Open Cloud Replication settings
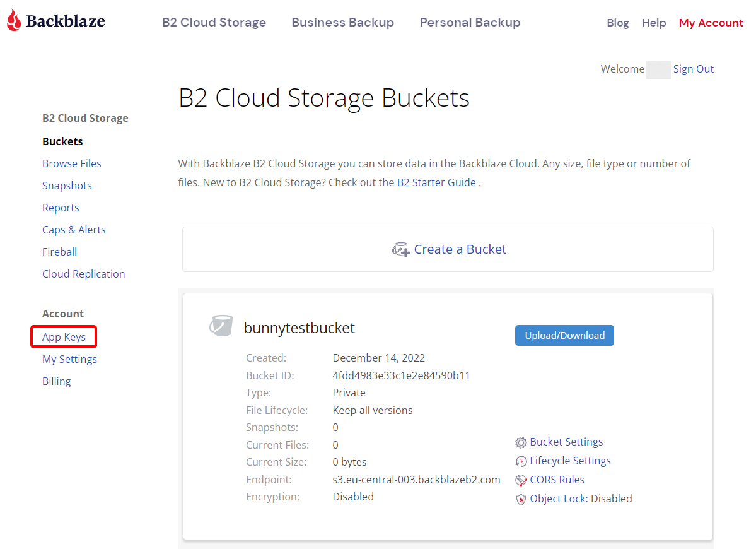Viewport: 756px width, 549px height. pos(83,274)
